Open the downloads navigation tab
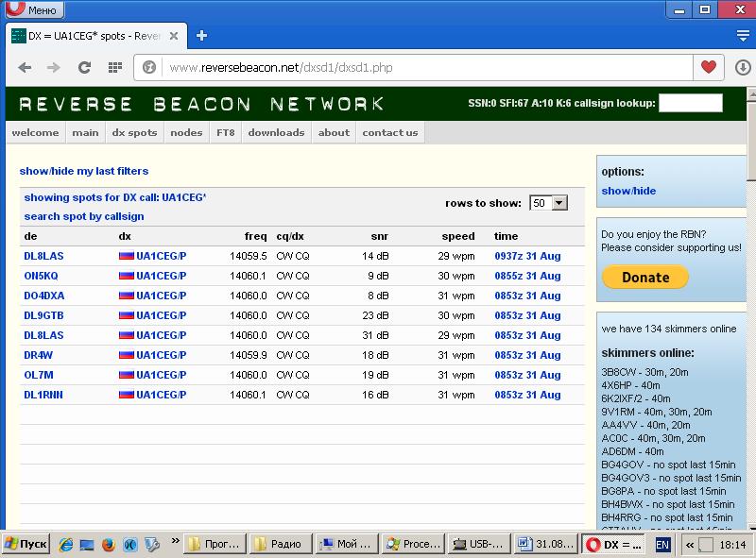This screenshot has height=558, width=756. 276,132
